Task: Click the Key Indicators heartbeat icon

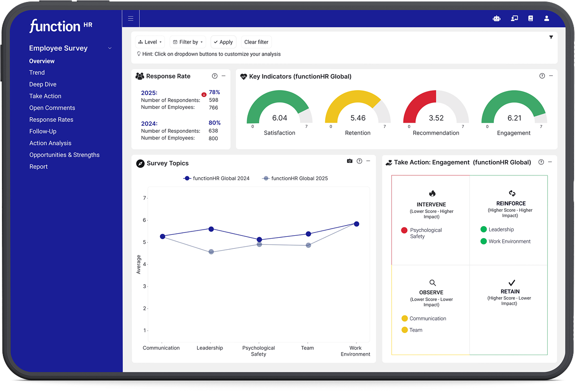Action: tap(244, 77)
